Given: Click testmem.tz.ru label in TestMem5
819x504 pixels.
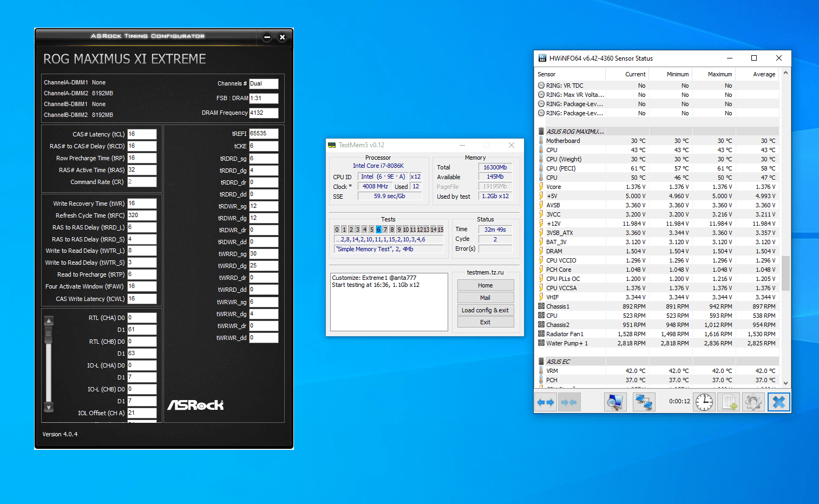Looking at the screenshot, I should [485, 272].
